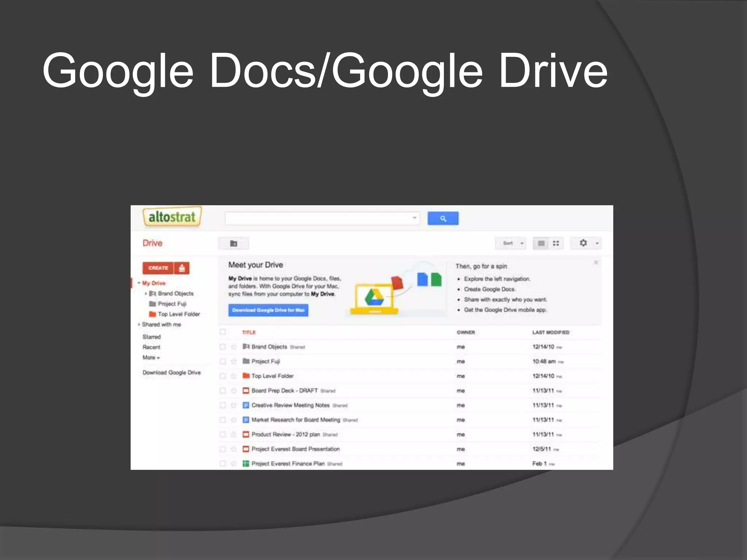Star Project Everest Board Presentation
Screen dimensions: 747x560
click(234, 449)
